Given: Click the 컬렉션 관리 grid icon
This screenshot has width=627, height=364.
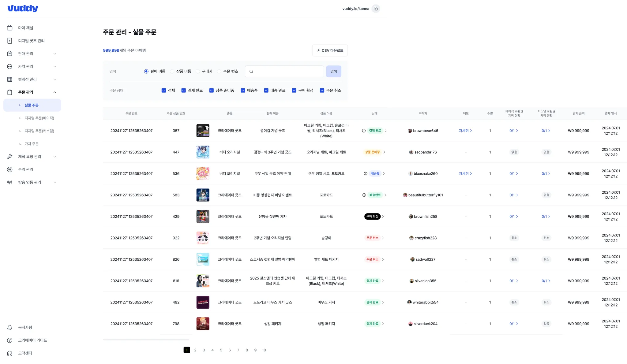Looking at the screenshot, I should pos(10,79).
